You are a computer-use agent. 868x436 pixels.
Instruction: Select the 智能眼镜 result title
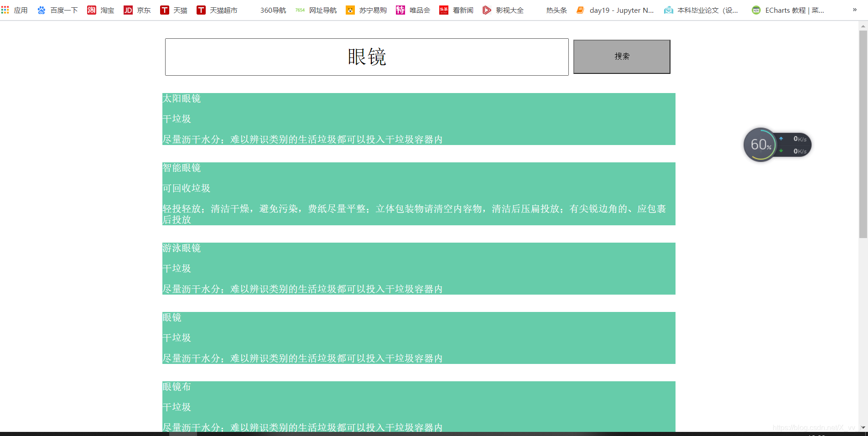[x=182, y=168]
